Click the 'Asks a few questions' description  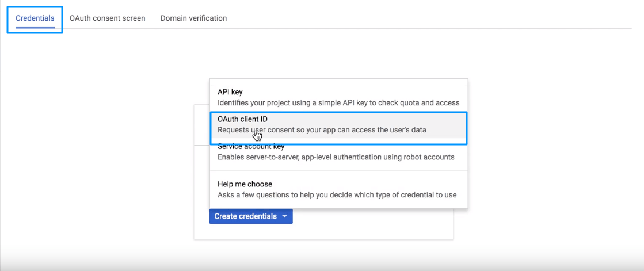[x=337, y=195]
